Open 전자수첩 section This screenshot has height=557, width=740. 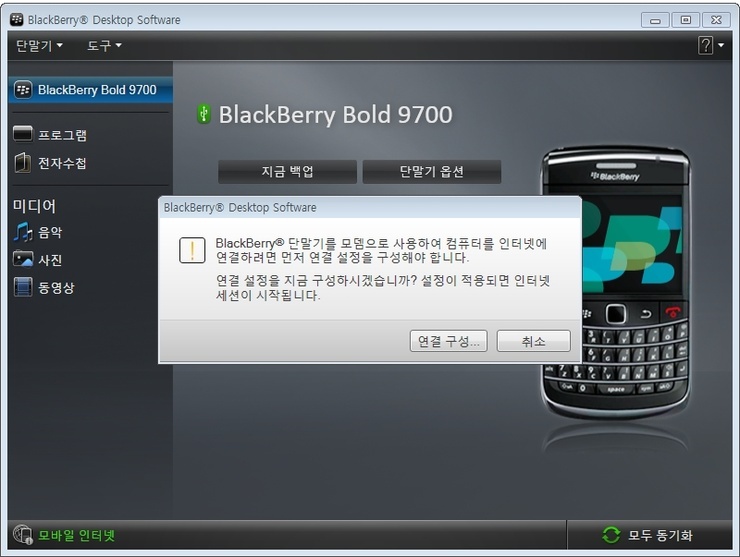tap(62, 163)
